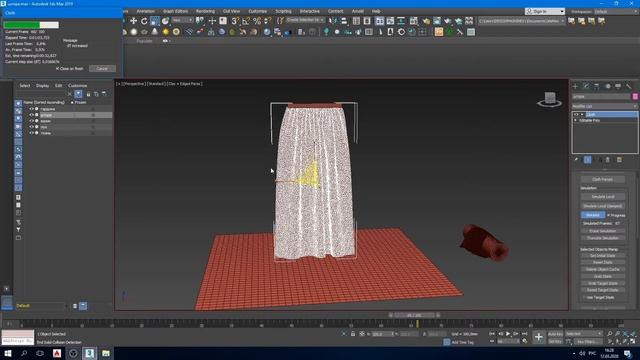Click the Go to End button
The height and width of the screenshot is (360, 640).
click(x=524, y=334)
